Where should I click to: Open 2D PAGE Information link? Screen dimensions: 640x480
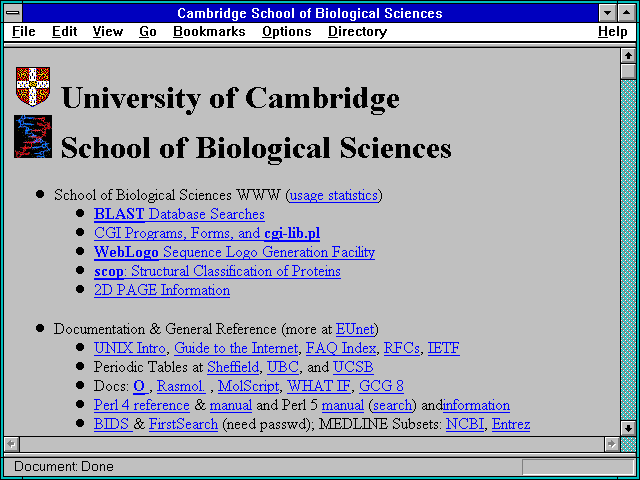162,290
